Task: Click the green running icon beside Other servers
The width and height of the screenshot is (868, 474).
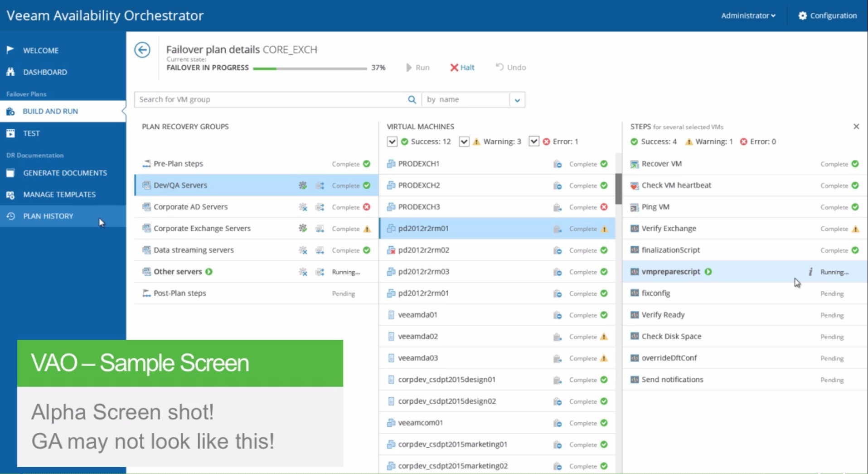Action: 209,272
